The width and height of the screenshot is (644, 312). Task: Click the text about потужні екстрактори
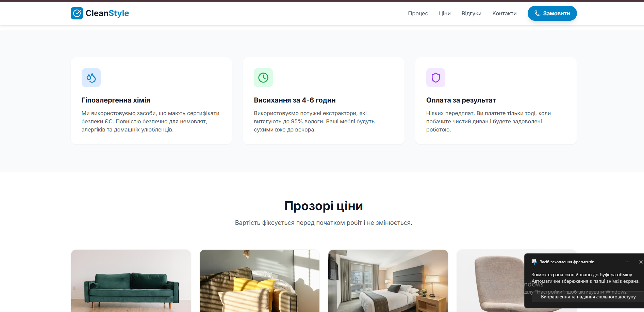coord(314,121)
